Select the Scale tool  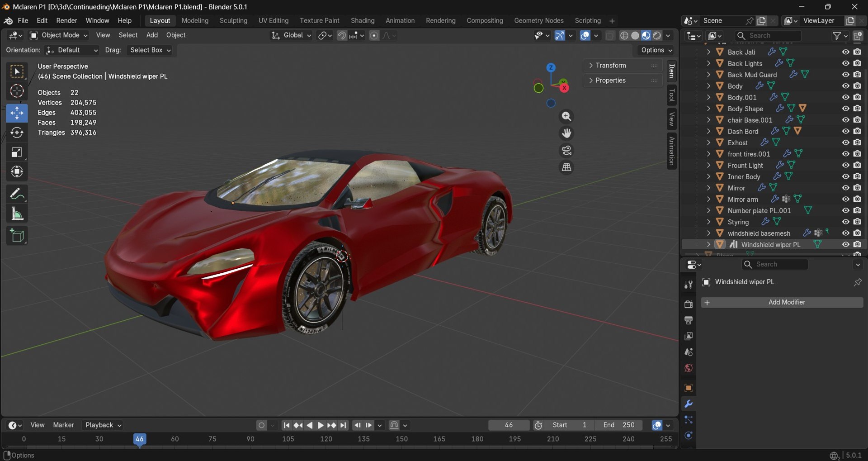coord(17,152)
